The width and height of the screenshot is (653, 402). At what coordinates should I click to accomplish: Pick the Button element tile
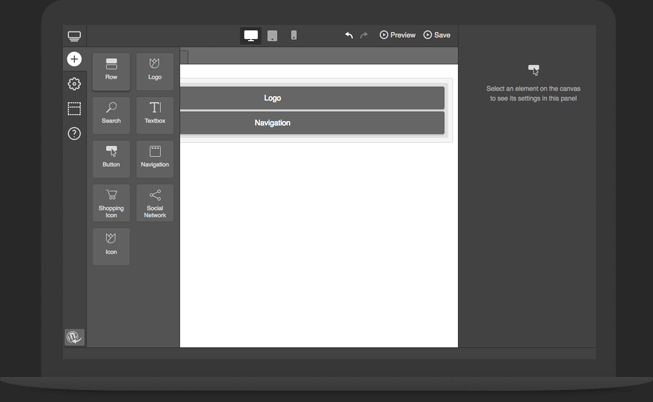click(x=111, y=158)
